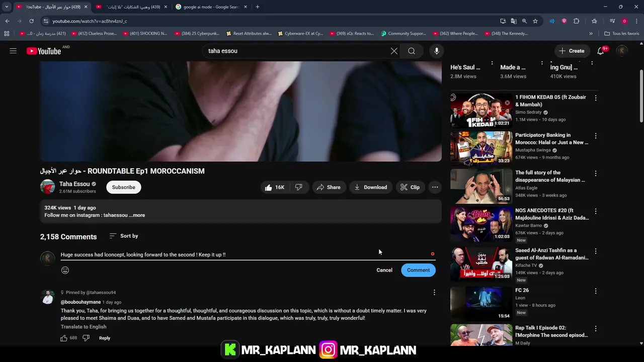Viewport: 644px width, 362px height.
Task: Dislike the pinned comment by @boubouhaymane
Action: 86,338
